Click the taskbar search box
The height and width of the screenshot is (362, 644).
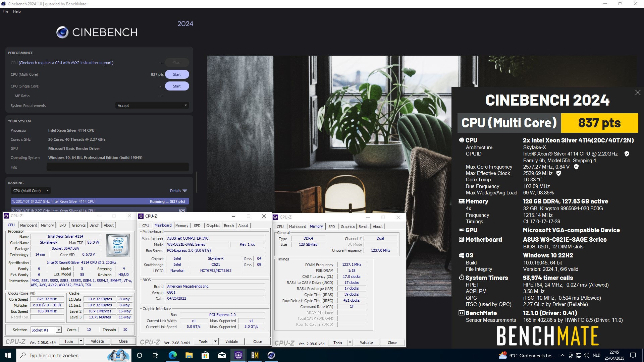[x=73, y=355]
